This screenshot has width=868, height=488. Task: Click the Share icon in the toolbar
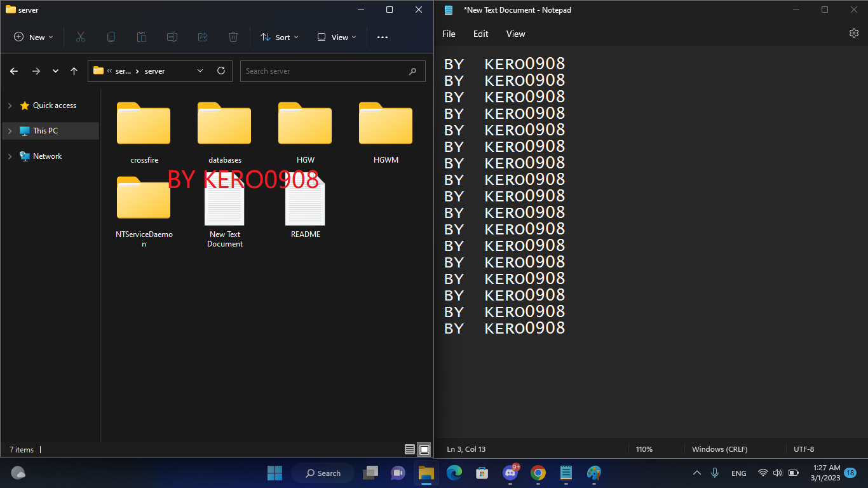click(x=202, y=37)
